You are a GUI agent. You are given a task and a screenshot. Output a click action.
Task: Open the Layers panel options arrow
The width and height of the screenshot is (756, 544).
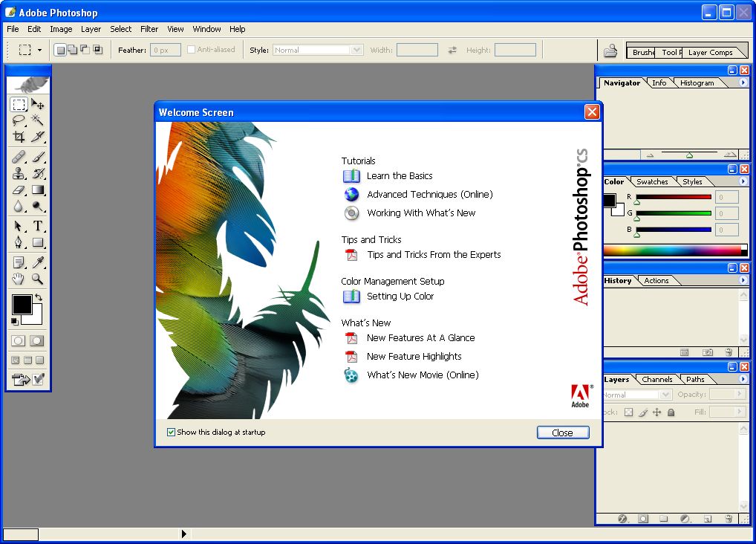tap(743, 379)
